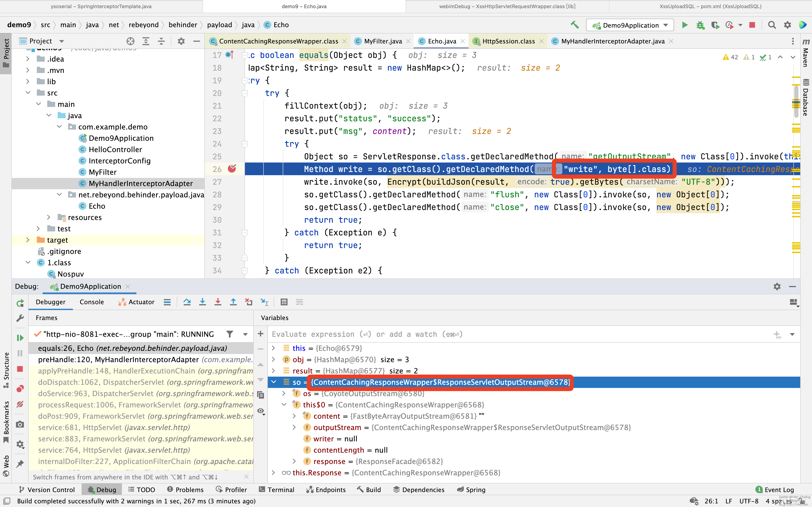The width and height of the screenshot is (812, 507).
Task: Click the Step Into icon
Action: [202, 302]
